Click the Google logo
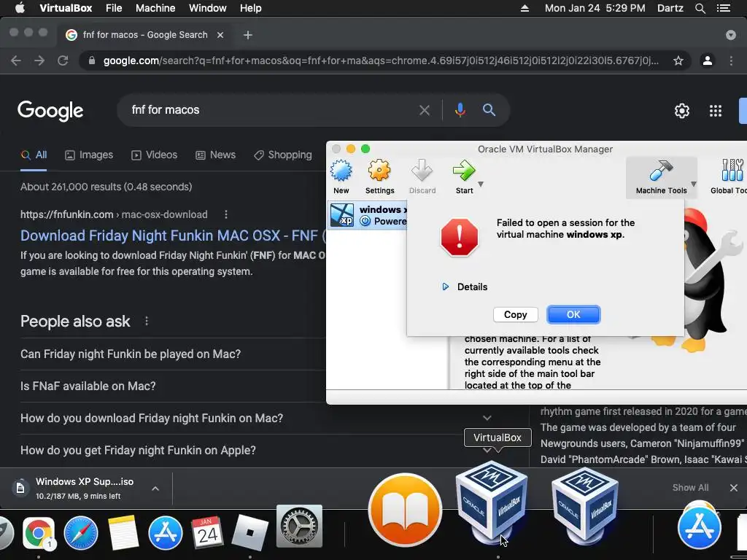 [x=50, y=111]
